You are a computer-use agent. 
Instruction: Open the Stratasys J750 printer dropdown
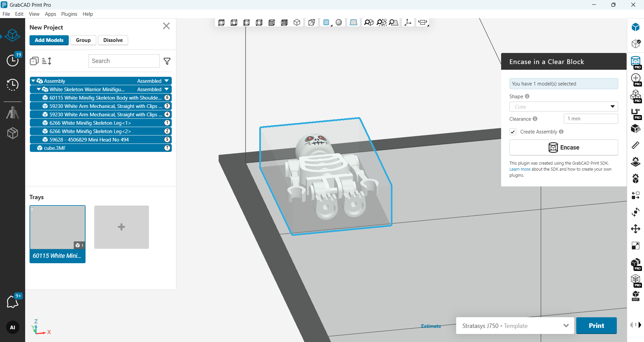(x=515, y=326)
